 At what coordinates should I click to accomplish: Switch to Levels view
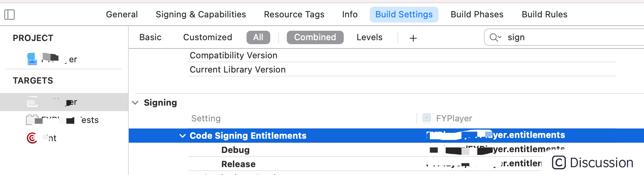pyautogui.click(x=369, y=37)
